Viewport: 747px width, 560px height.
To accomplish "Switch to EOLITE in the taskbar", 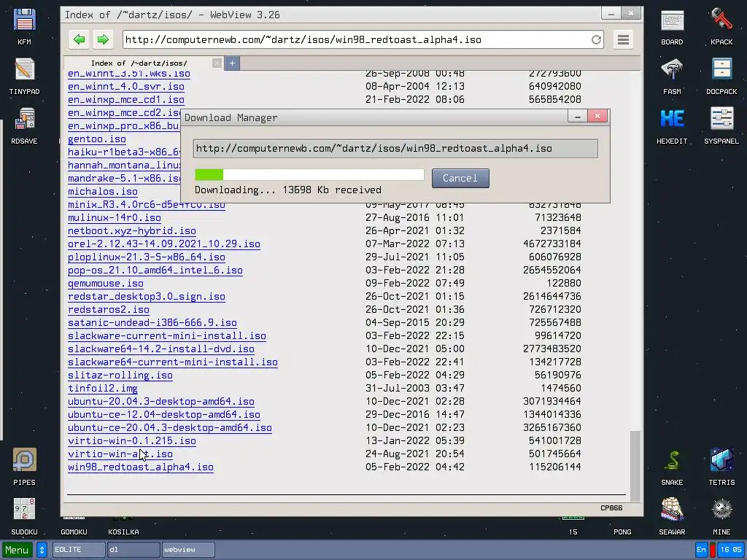I will 79,550.
